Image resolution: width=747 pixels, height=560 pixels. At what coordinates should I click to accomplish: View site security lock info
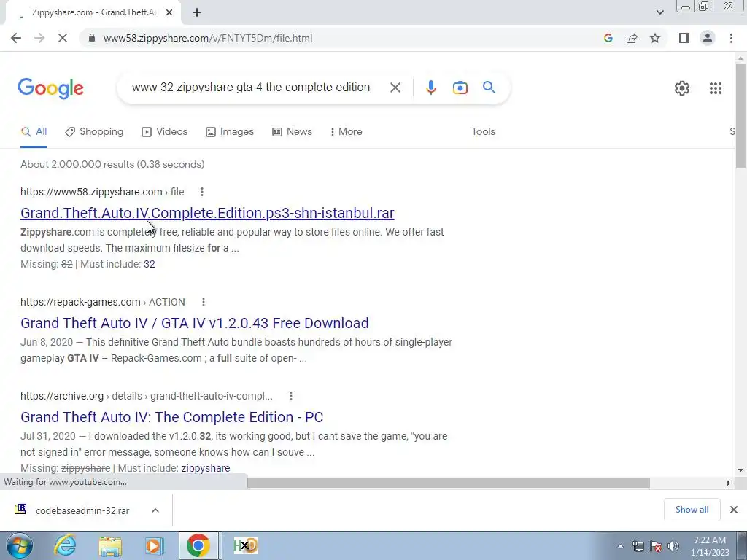[92, 38]
